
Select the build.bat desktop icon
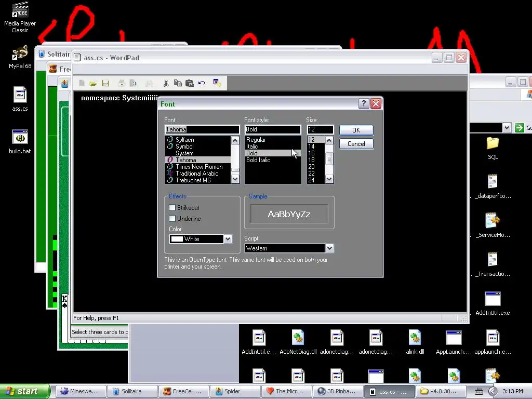tap(20, 142)
